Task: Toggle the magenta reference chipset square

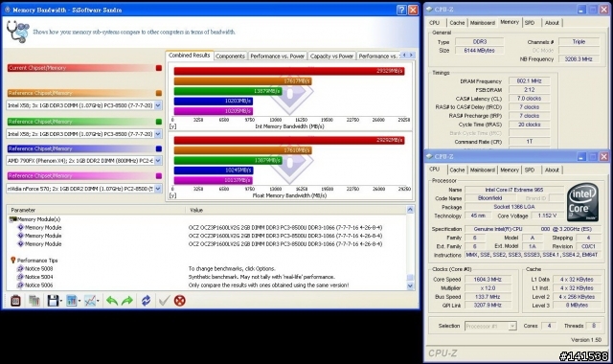Action: coord(159,176)
